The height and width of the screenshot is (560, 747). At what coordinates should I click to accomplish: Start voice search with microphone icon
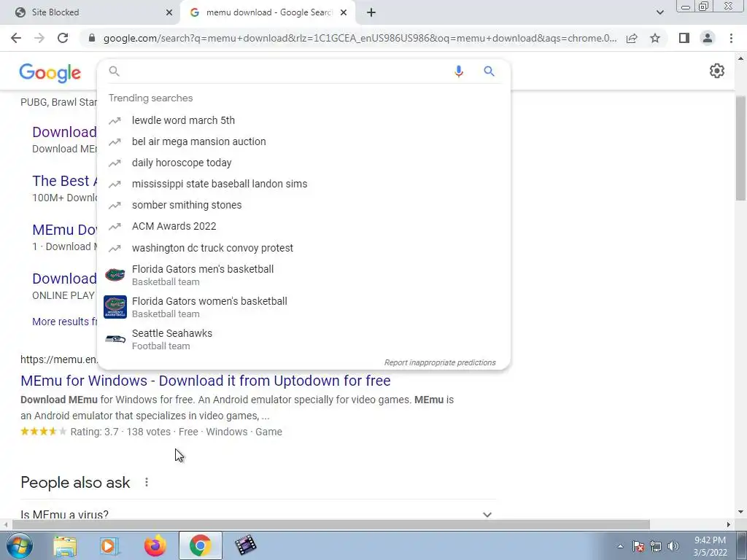pyautogui.click(x=459, y=71)
